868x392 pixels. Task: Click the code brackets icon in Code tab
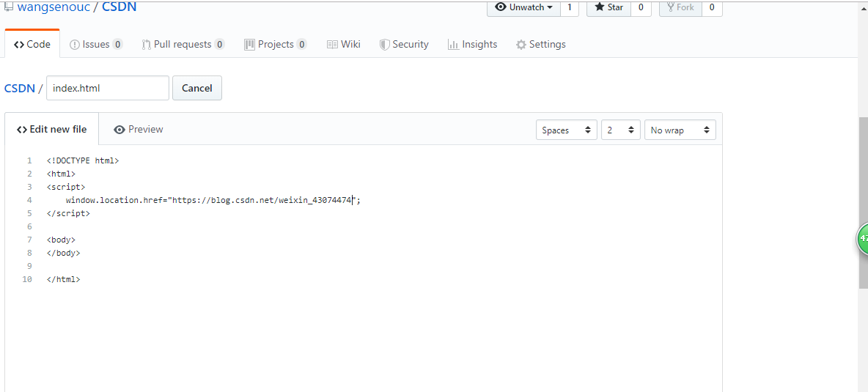click(19, 45)
